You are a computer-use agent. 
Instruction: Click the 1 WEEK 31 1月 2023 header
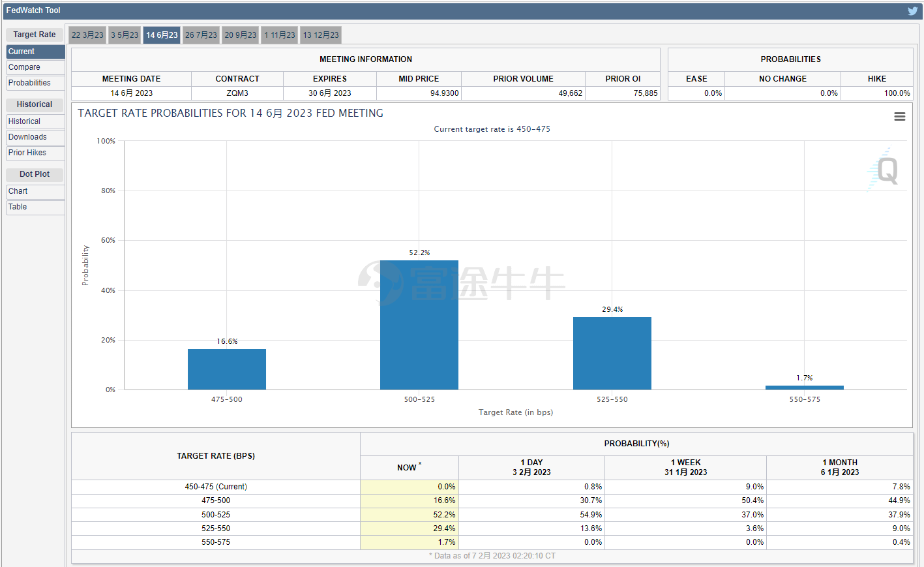[x=685, y=468]
